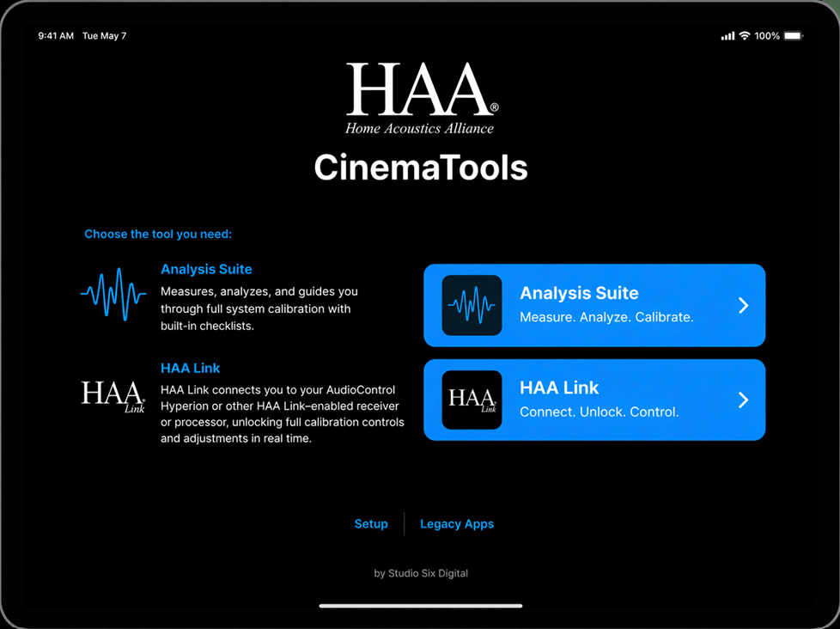Tap the Wi-Fi icon in the status bar
This screenshot has width=840, height=629.
745,36
